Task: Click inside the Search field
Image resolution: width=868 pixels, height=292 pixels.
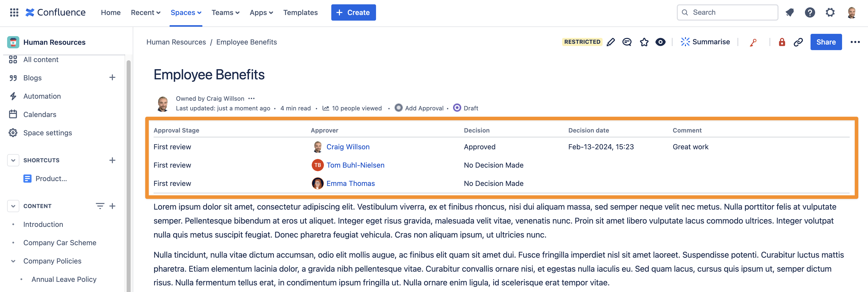Action: tap(727, 12)
